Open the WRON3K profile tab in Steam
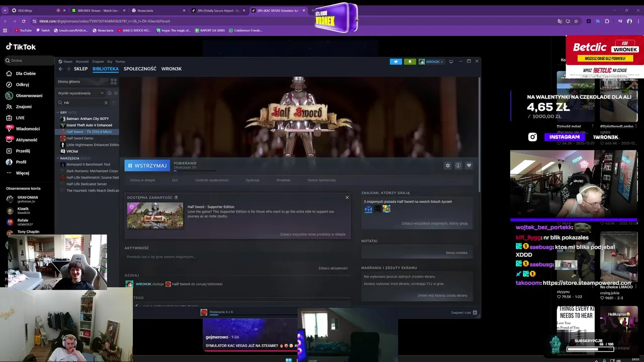This screenshot has width=644, height=362. coord(172,69)
